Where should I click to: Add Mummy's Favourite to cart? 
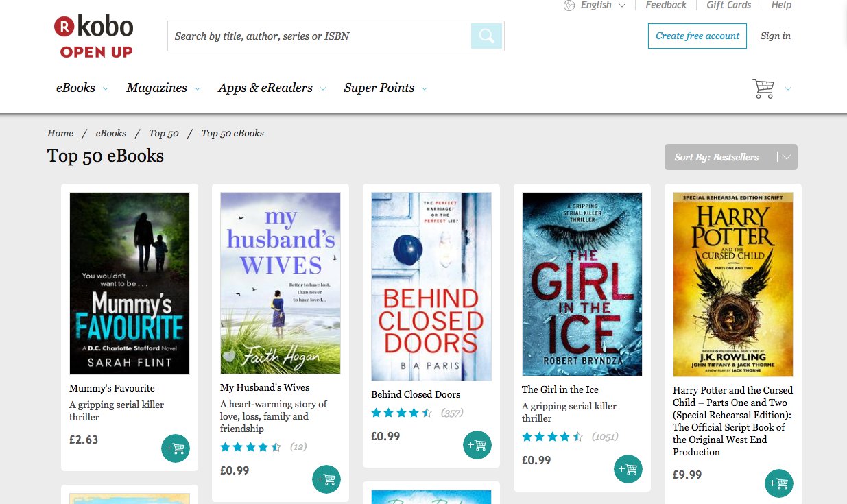point(176,448)
